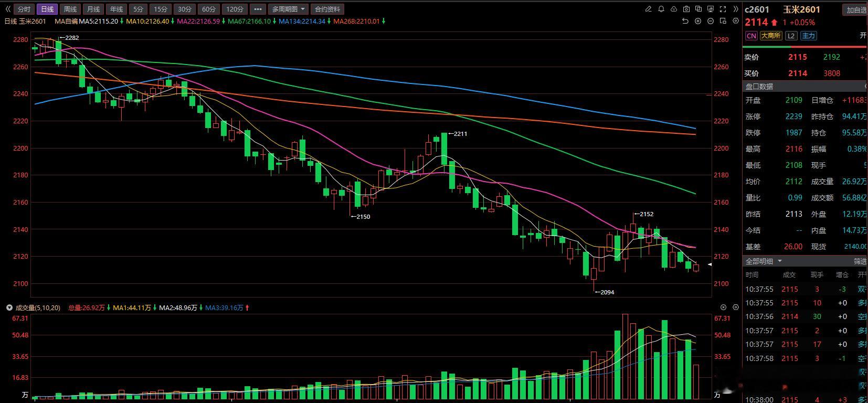This screenshot has height=403, width=868.
Task: Select the 5分 period
Action: pos(138,9)
